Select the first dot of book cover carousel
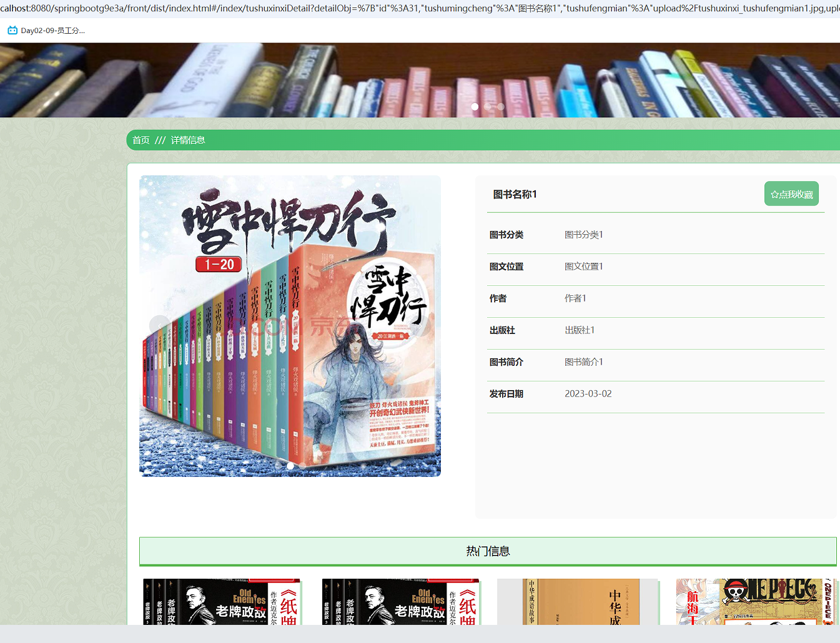The image size is (840, 643). [x=278, y=466]
